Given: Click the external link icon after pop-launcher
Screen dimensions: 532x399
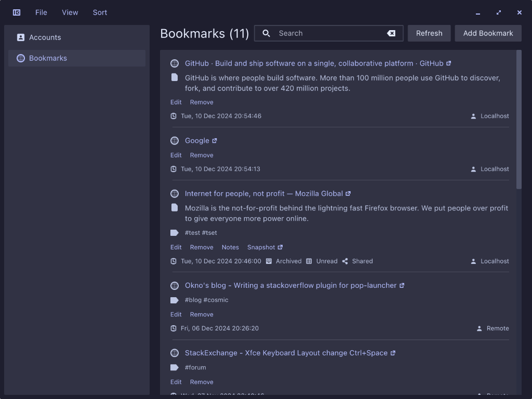Looking at the screenshot, I should 402,286.
